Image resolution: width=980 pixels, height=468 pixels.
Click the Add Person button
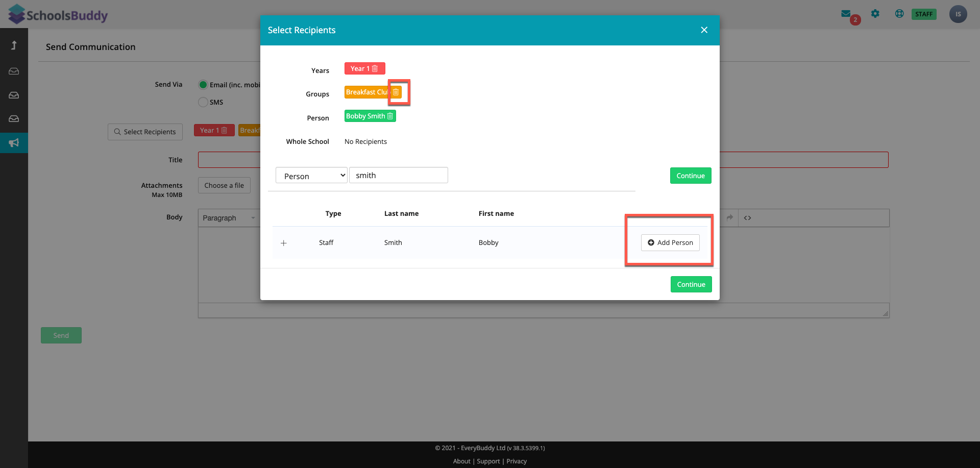click(x=670, y=242)
